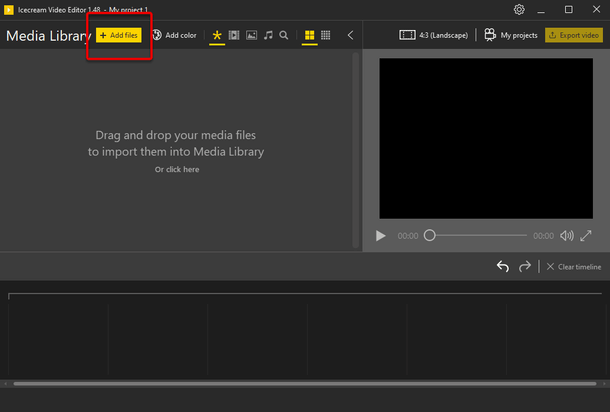Click the Add files button

coord(119,35)
